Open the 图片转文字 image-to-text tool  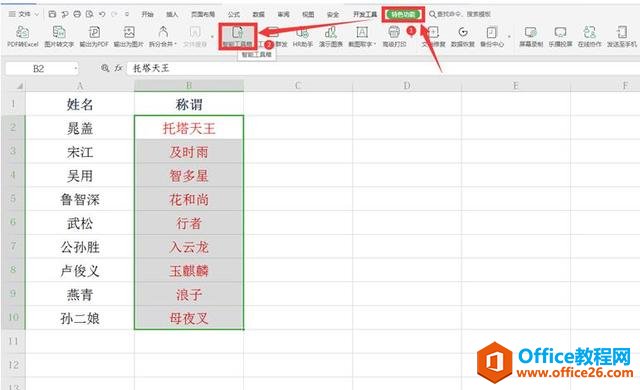(x=59, y=36)
